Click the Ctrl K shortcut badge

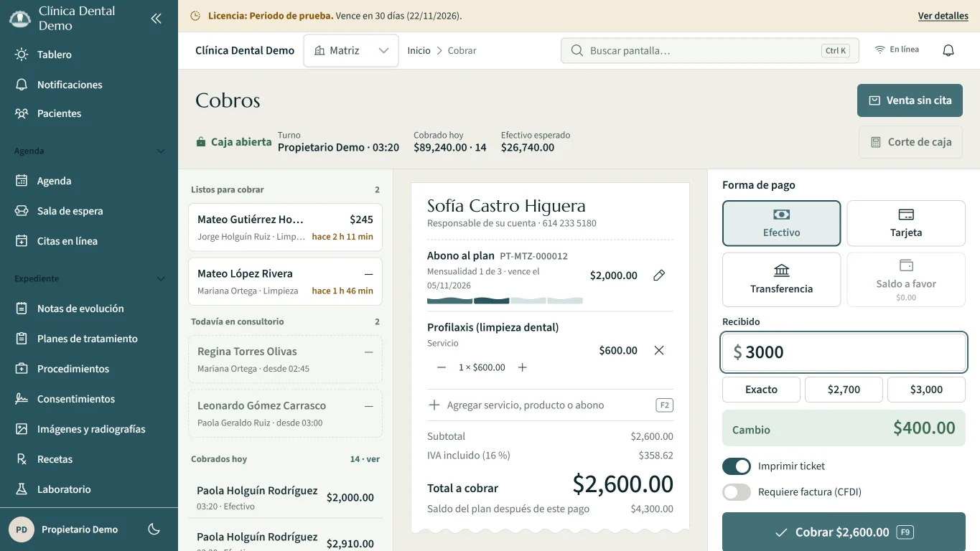(836, 51)
